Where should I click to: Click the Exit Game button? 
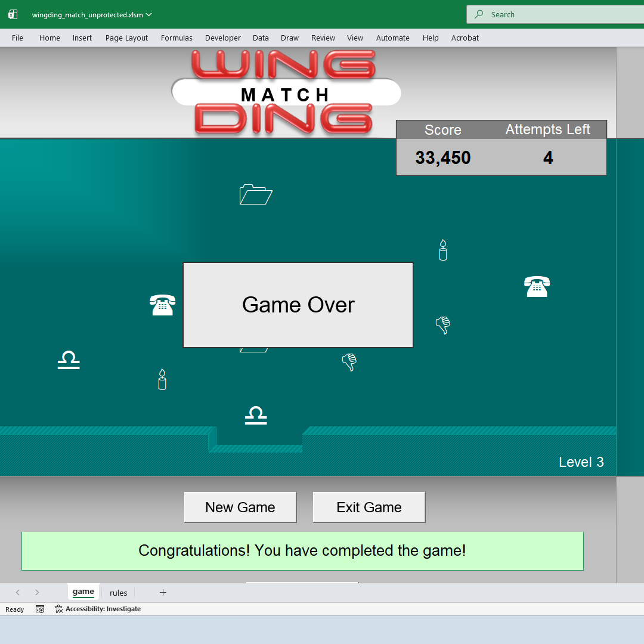pos(369,507)
